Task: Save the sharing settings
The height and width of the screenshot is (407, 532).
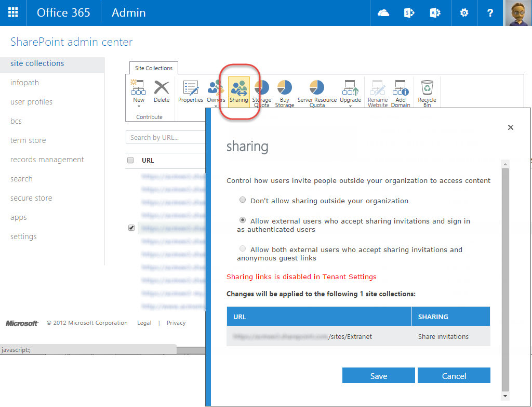Action: [x=378, y=376]
